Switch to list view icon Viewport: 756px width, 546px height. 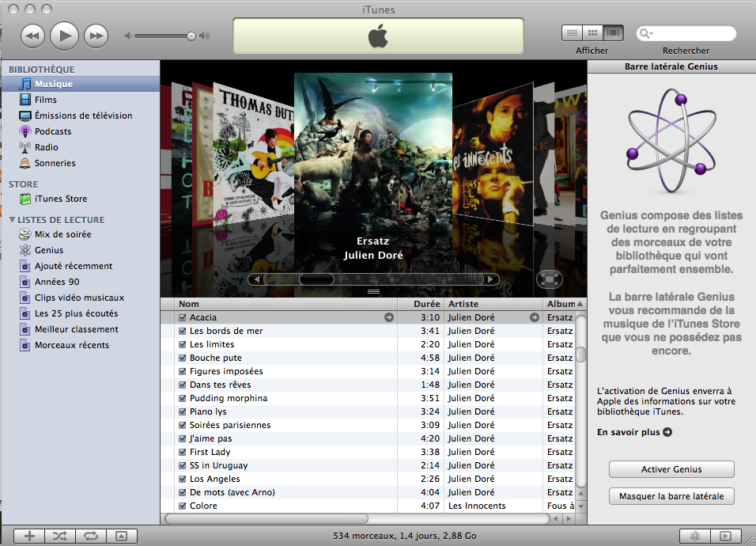(573, 33)
